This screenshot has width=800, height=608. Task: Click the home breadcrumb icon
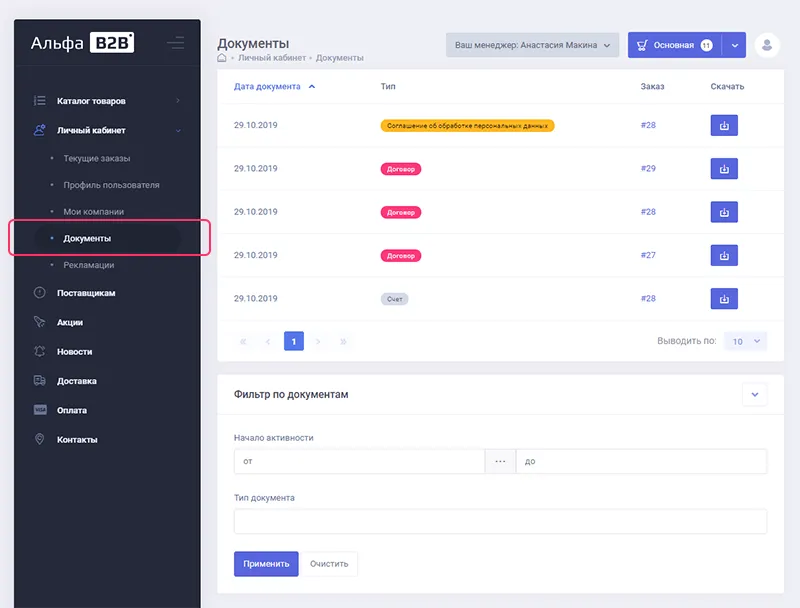[x=222, y=58]
